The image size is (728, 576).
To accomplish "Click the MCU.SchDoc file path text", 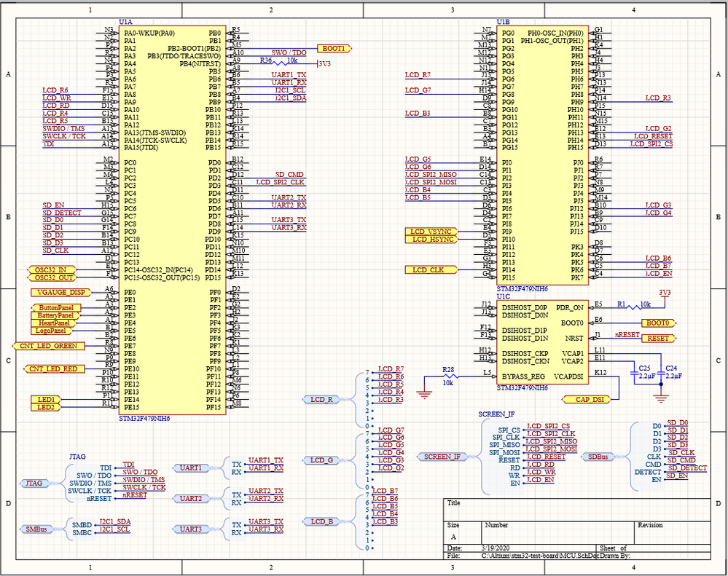I will [x=539, y=555].
